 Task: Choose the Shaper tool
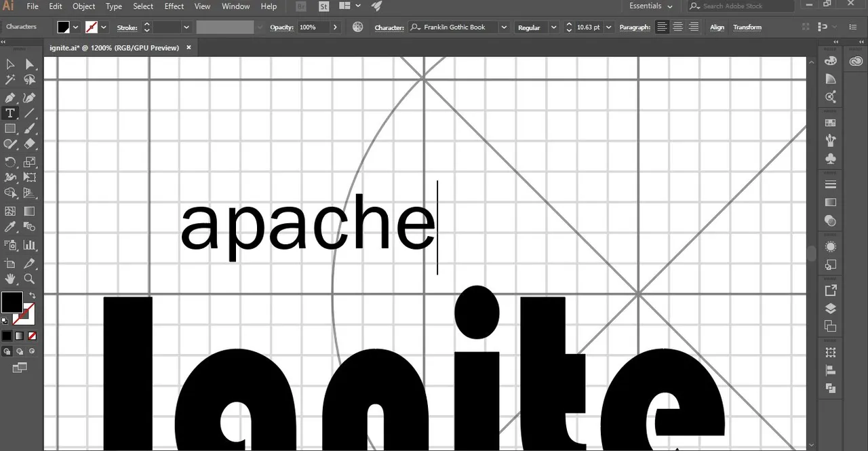point(10,144)
